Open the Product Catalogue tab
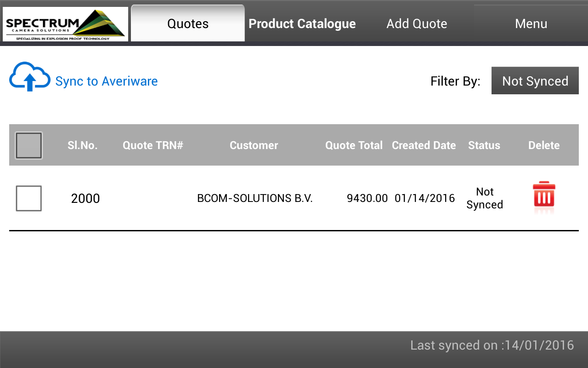 (302, 23)
